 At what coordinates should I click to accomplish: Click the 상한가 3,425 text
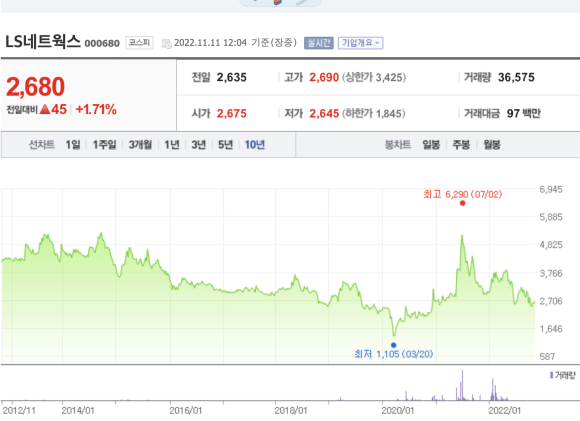pyautogui.click(x=374, y=77)
